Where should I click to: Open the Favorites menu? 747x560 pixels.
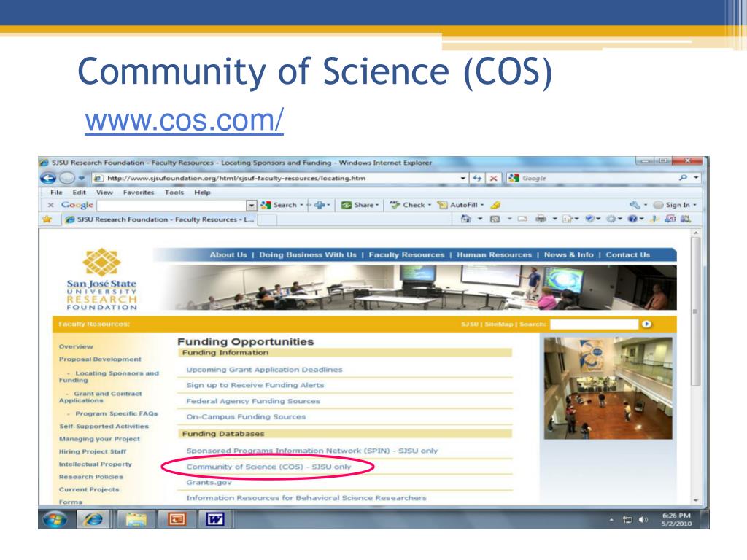pos(139,192)
